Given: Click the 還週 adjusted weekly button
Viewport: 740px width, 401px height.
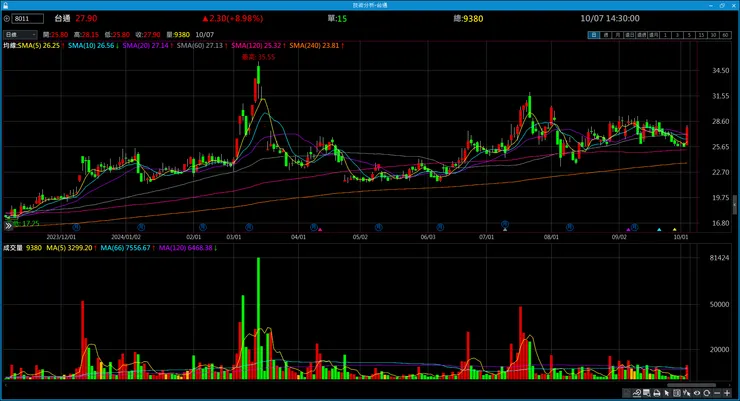Looking at the screenshot, I should pos(641,35).
